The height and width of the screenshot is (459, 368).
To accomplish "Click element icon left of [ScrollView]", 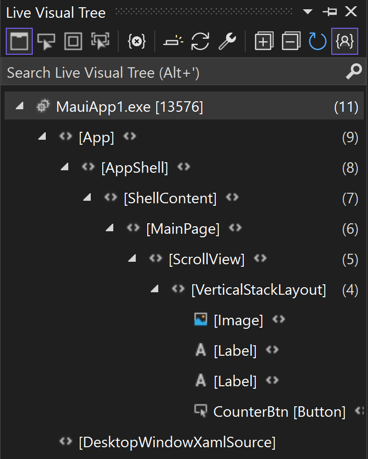I will pos(155,258).
